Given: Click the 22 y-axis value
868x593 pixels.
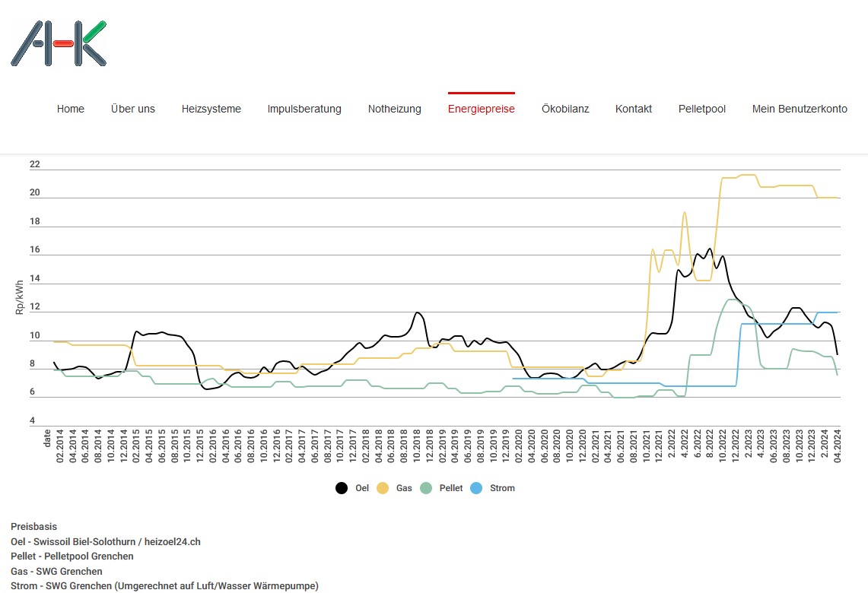Looking at the screenshot, I should (x=35, y=164).
